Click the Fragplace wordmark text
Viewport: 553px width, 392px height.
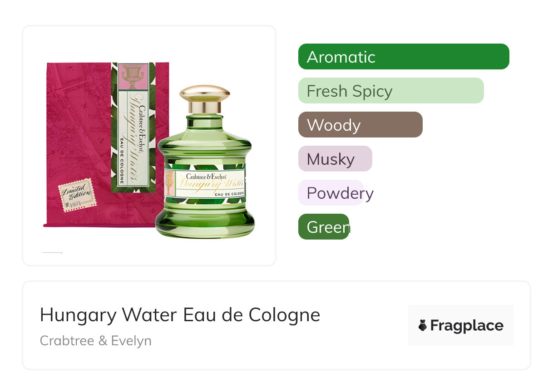click(467, 326)
